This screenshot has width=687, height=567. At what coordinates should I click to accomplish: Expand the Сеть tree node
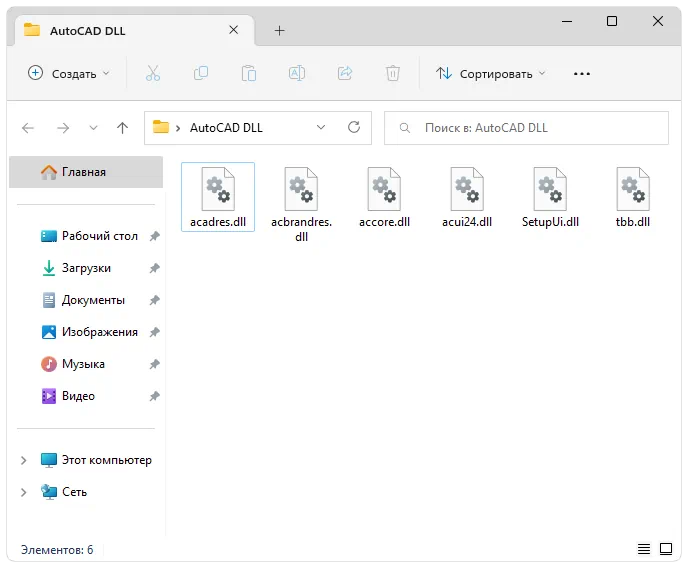coord(24,492)
